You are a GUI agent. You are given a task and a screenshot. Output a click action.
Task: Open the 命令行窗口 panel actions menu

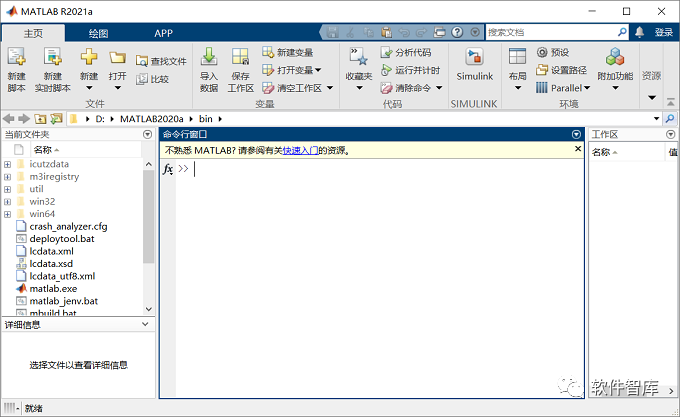(576, 134)
